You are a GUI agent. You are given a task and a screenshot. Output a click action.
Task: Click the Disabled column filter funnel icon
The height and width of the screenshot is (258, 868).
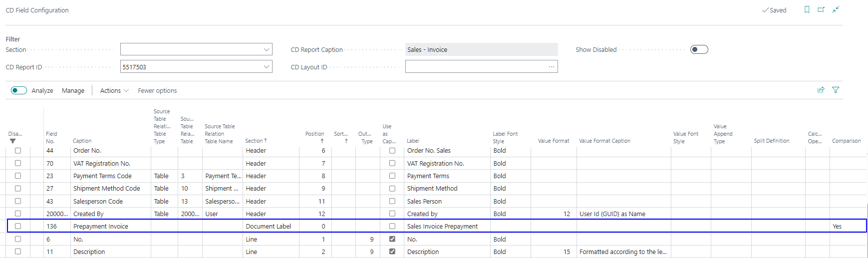click(x=12, y=141)
